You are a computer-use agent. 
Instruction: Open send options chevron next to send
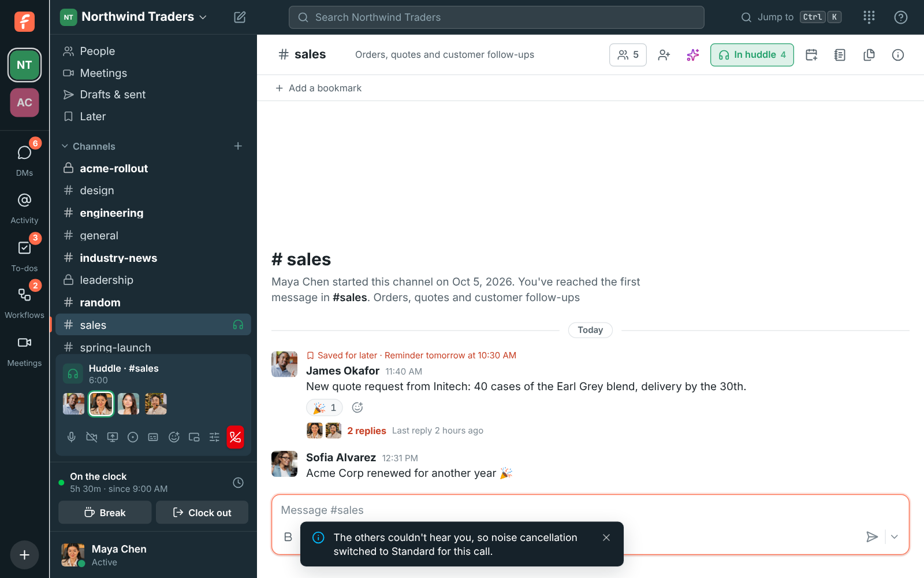[x=895, y=537]
